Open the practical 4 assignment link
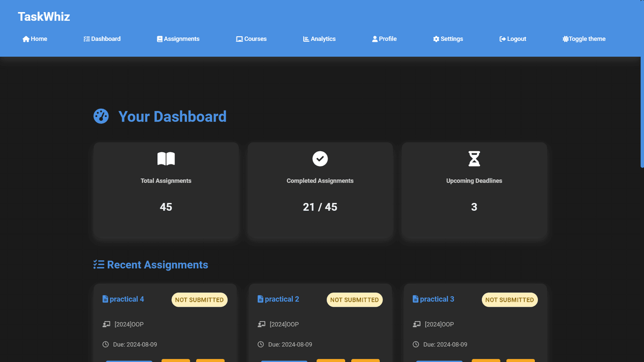644x362 pixels. [126, 299]
